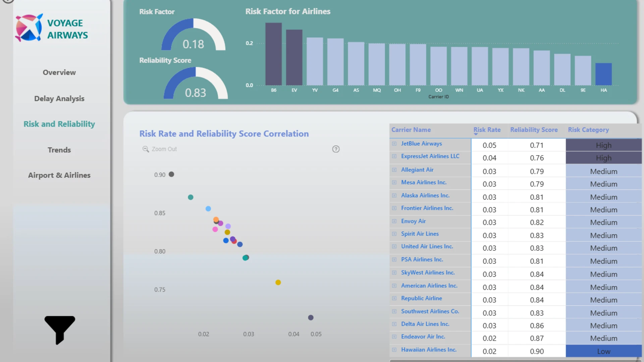Image resolution: width=644 pixels, height=362 pixels.
Task: Expand the Alaska Airlines Inc. row
Action: pos(394,195)
